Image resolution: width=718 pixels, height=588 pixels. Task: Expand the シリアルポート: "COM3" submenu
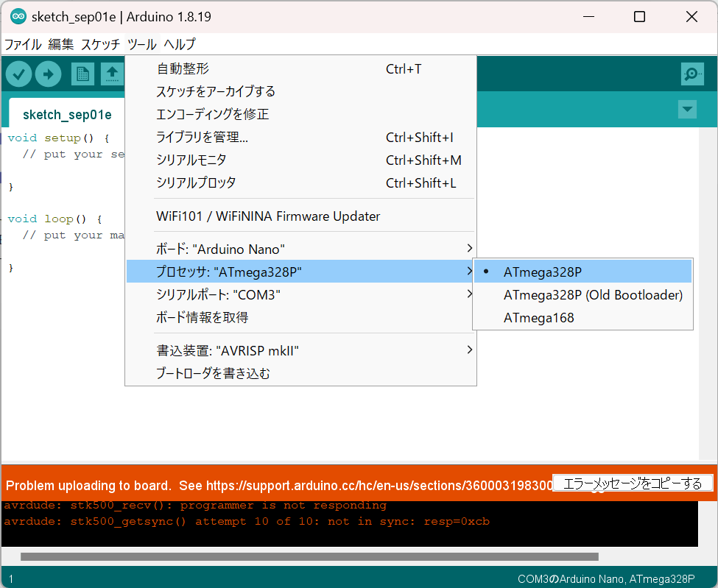click(x=300, y=294)
